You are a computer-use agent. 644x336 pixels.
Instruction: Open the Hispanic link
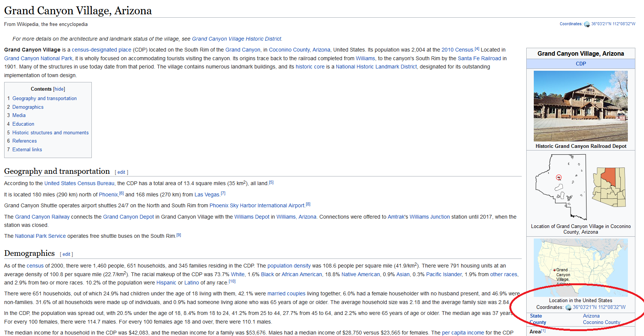coord(166,283)
